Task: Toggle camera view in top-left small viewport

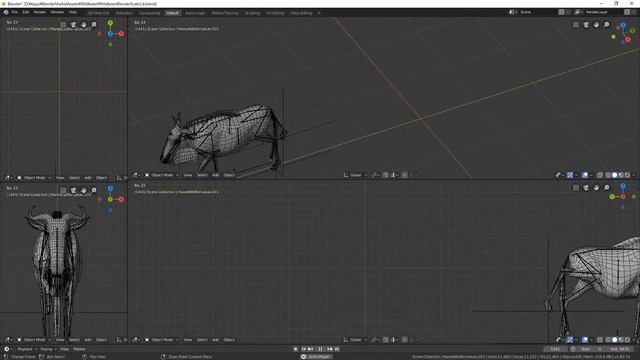Action: [73, 25]
